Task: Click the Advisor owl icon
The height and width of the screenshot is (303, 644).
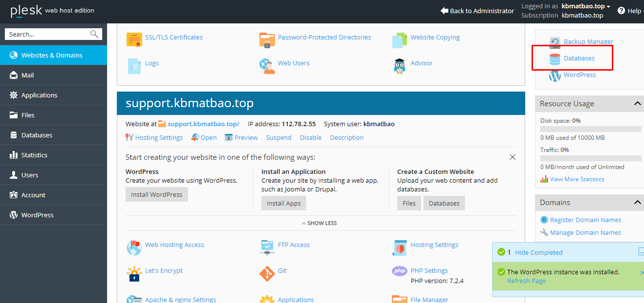Action: point(400,65)
